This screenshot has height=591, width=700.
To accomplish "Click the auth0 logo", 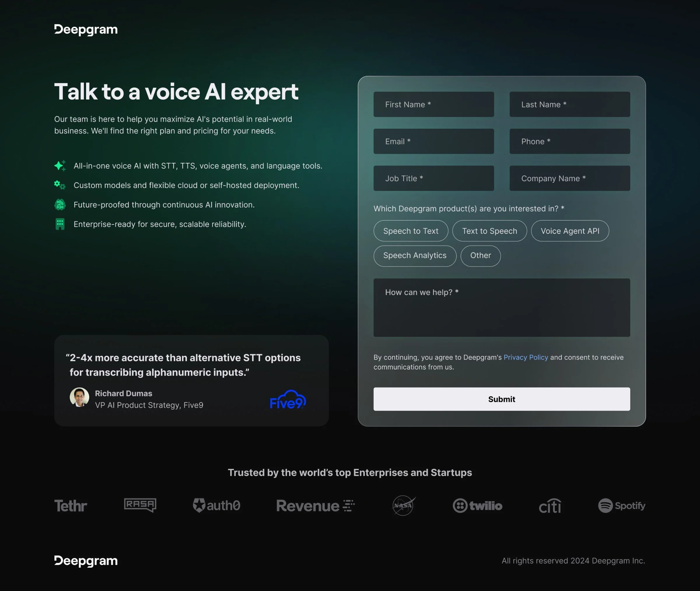I will click(217, 505).
